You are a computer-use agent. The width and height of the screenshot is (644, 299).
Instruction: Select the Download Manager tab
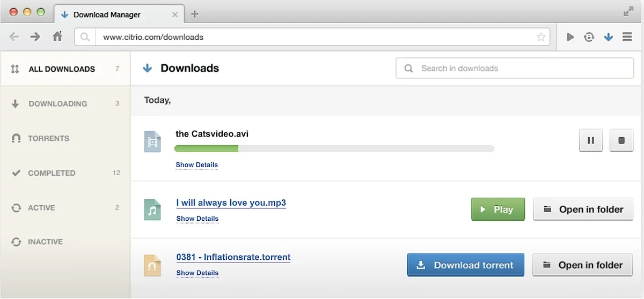[119, 14]
